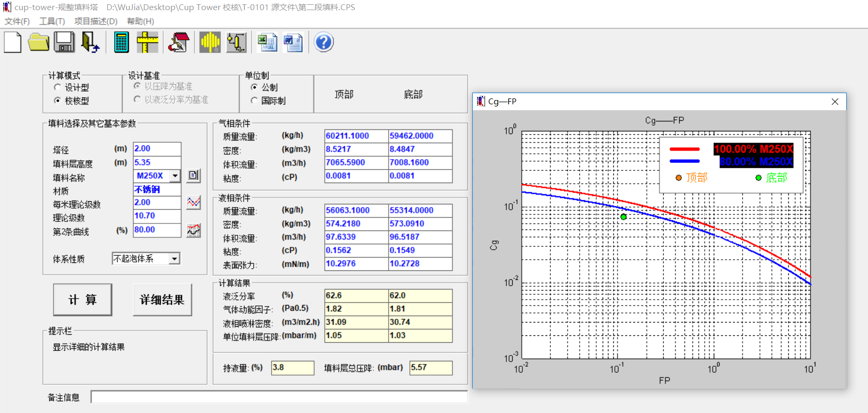Click gas 质量流量 bottom value 59462.0000
The height and width of the screenshot is (413, 868).
point(420,136)
